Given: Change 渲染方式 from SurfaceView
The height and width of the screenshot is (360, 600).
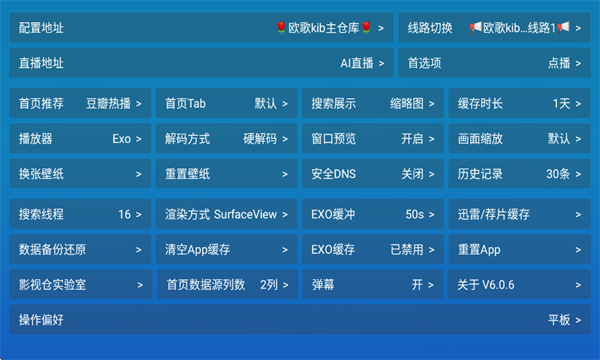Looking at the screenshot, I should 227,214.
